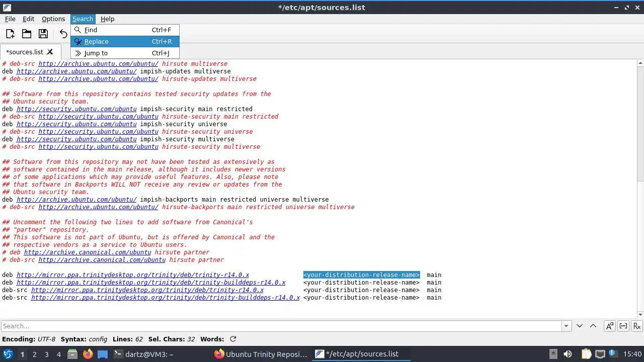Open the application launcher menu in taskbar
The image size is (644, 362).
pos(8,354)
